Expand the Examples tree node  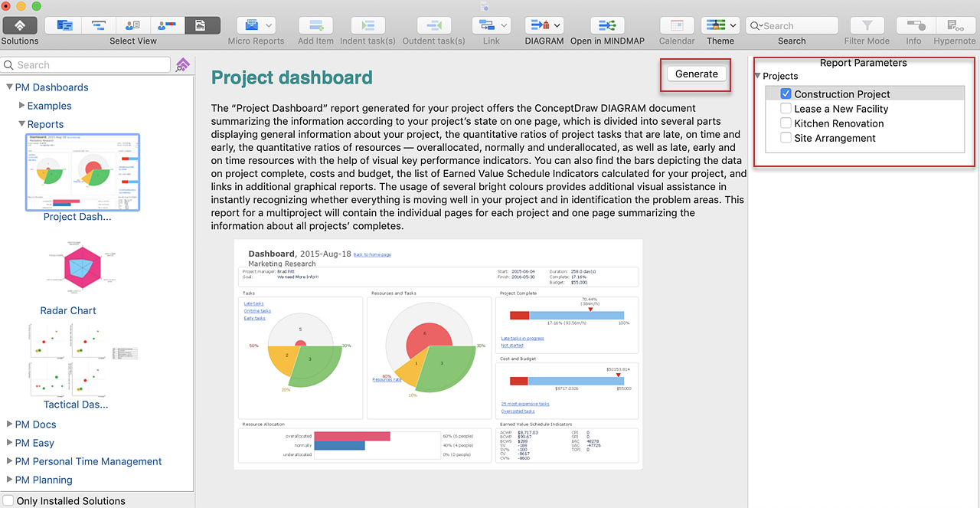pyautogui.click(x=21, y=106)
